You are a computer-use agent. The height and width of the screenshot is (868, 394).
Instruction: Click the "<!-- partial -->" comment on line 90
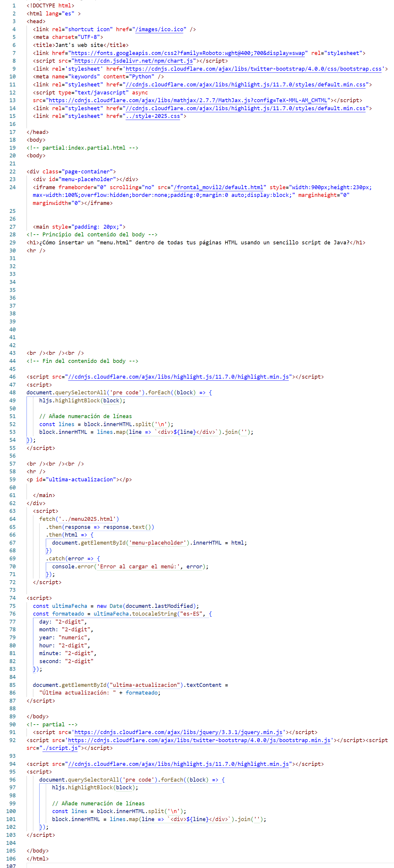click(x=52, y=725)
